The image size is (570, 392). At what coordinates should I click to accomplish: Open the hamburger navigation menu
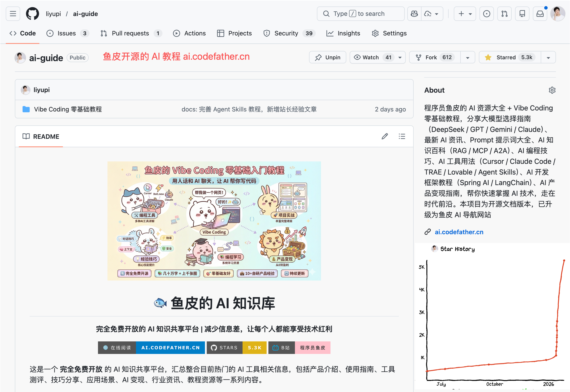click(13, 14)
